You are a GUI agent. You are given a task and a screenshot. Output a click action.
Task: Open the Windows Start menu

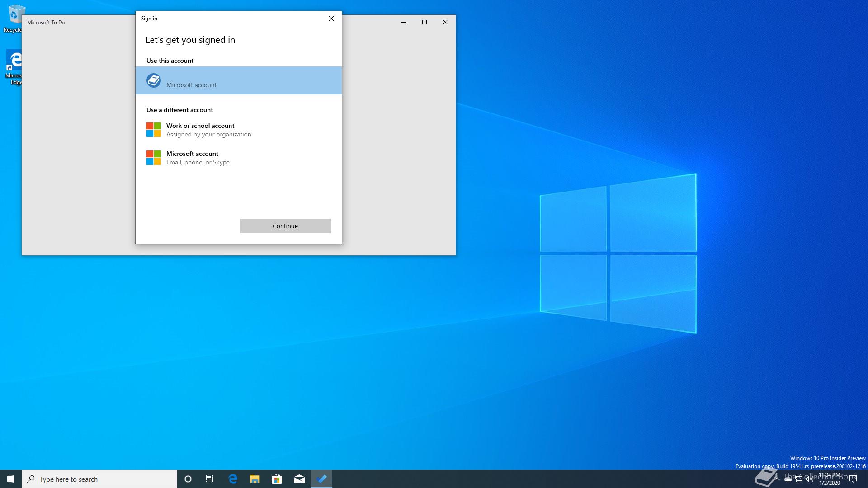11,479
